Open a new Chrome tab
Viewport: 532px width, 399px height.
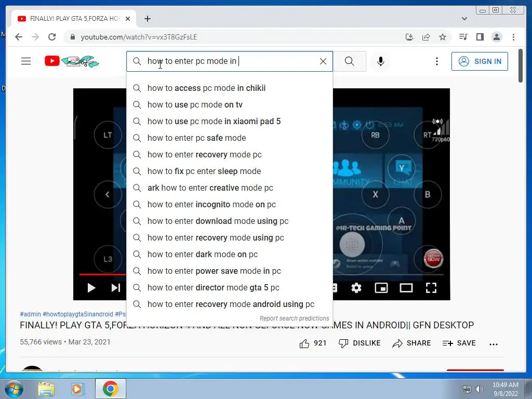coord(147,19)
